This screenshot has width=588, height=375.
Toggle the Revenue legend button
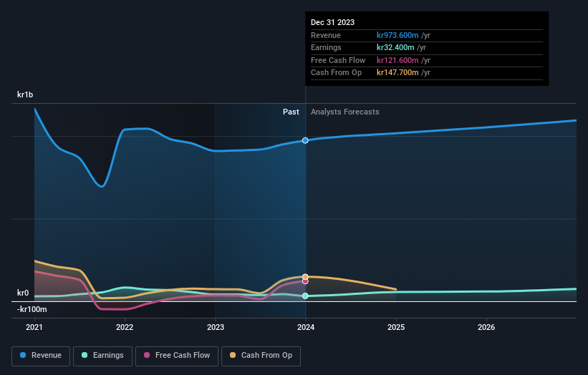tap(41, 356)
